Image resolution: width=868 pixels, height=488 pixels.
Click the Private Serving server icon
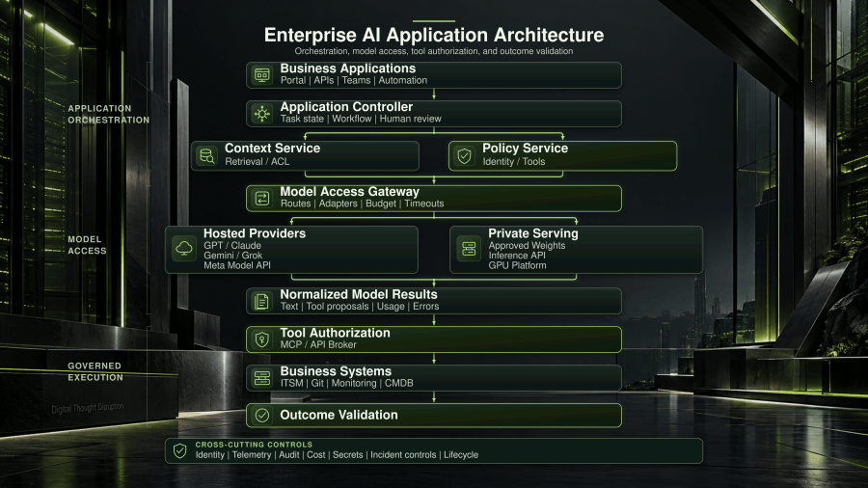click(469, 249)
